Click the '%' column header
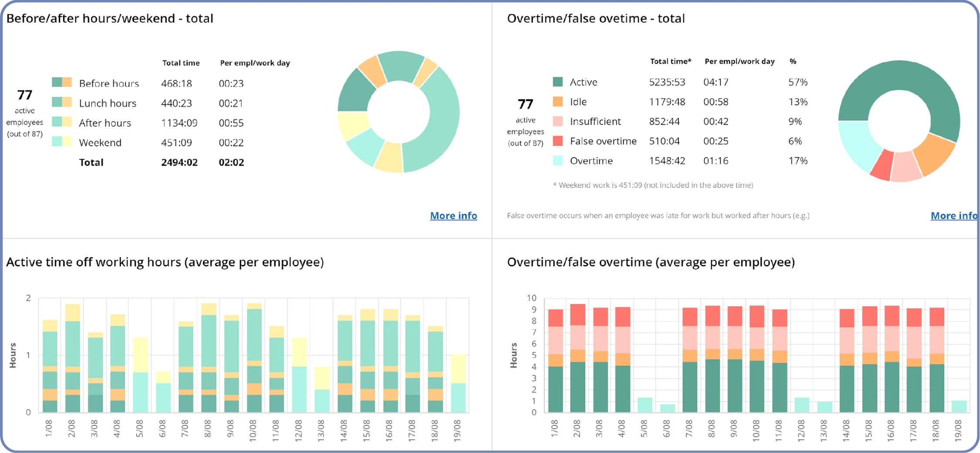 793,61
